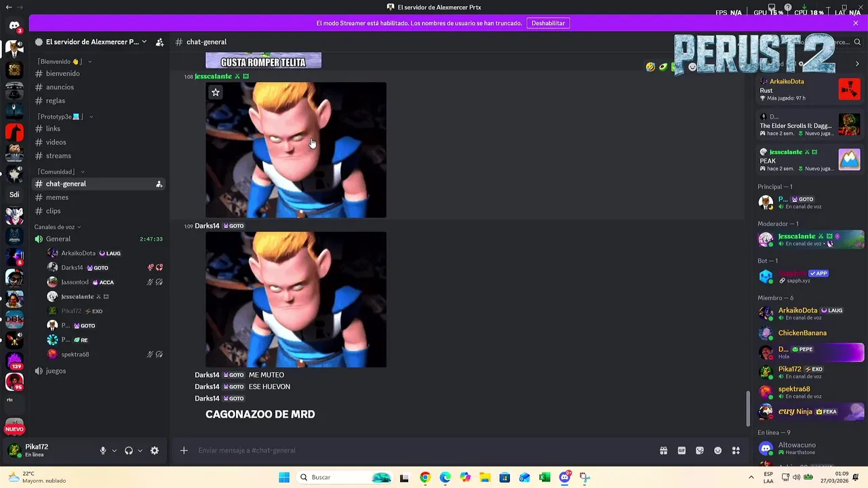Click the sapphire bot avatar in member list
Viewport: 868px width, 488px height.
tap(766, 277)
